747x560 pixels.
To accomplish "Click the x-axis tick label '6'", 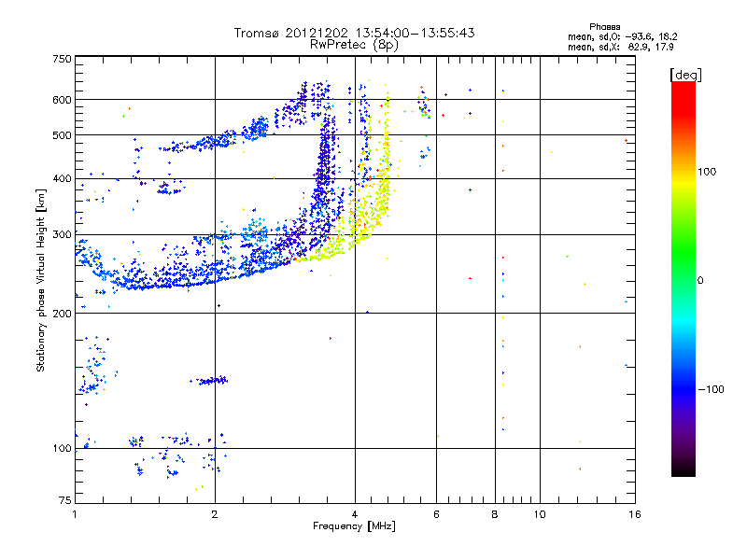I will point(436,514).
